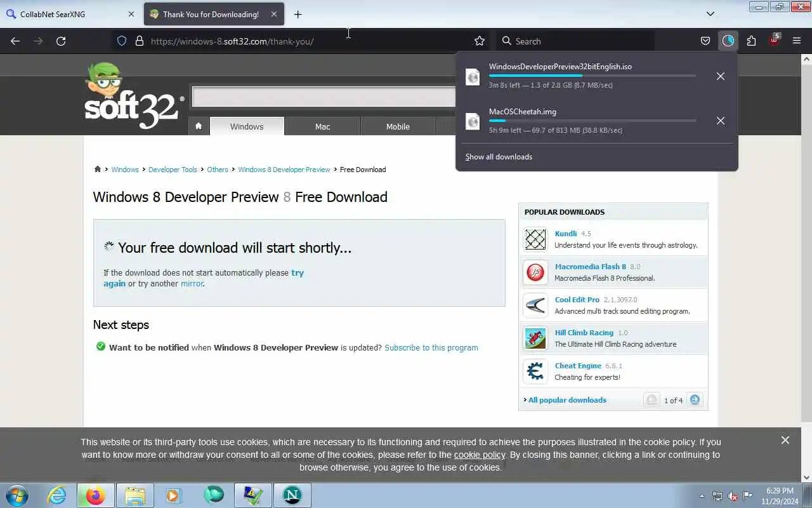The width and height of the screenshot is (812, 508).
Task: Open the Kundli app icon
Action: (535, 239)
